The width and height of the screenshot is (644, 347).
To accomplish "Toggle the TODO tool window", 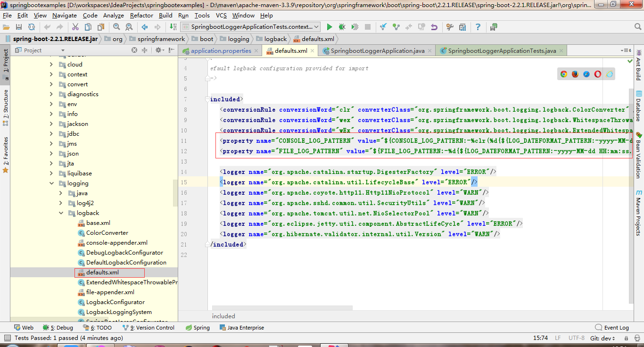I will pos(98,327).
